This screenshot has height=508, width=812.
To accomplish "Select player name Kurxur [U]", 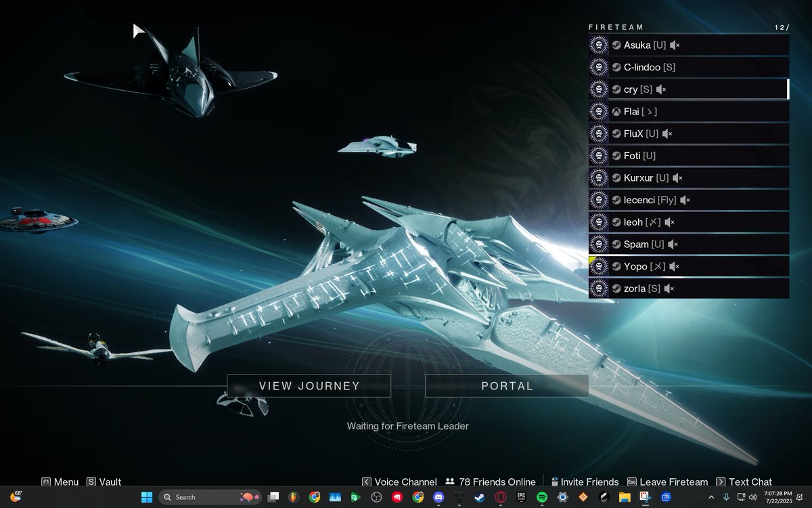I will tap(646, 177).
